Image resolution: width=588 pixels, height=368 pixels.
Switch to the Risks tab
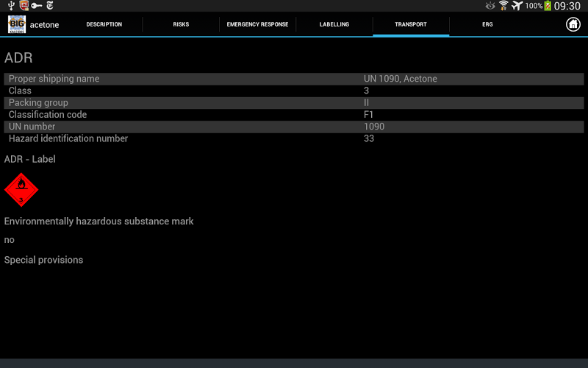[x=181, y=24]
